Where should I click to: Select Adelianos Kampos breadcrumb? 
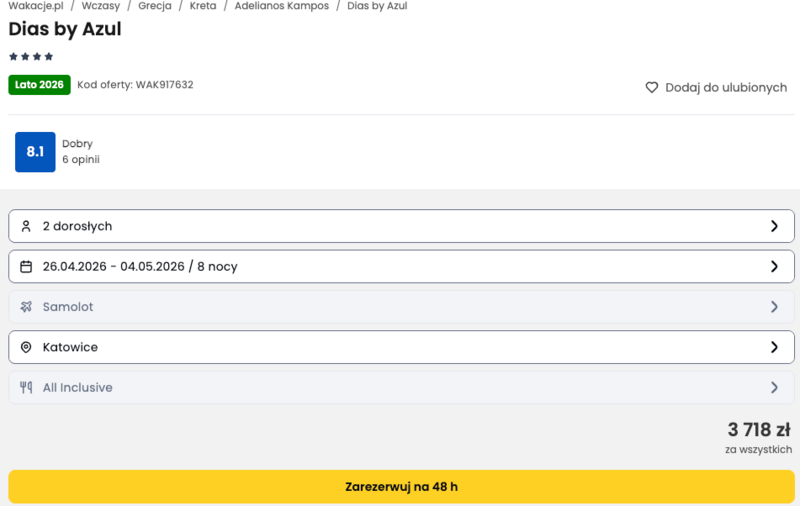pyautogui.click(x=281, y=6)
